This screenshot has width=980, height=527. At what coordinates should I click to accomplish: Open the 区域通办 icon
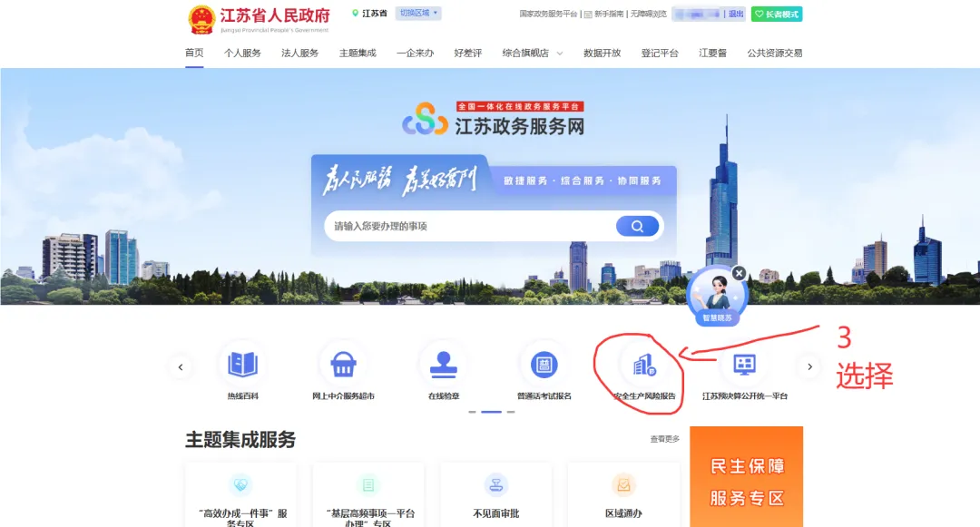(623, 484)
